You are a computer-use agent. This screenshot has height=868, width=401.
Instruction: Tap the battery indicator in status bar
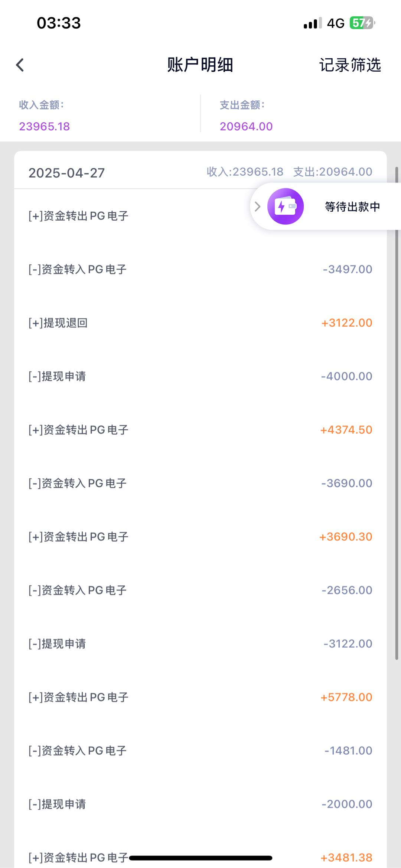click(362, 23)
